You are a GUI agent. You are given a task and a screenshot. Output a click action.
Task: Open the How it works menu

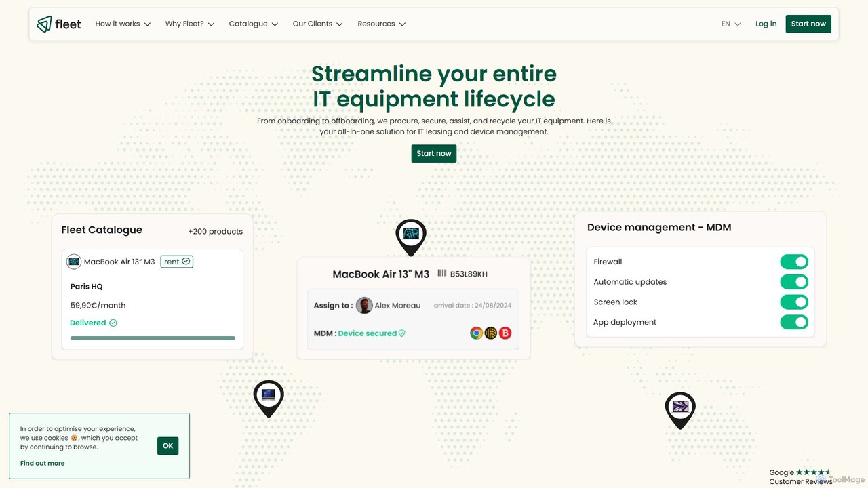coord(123,24)
